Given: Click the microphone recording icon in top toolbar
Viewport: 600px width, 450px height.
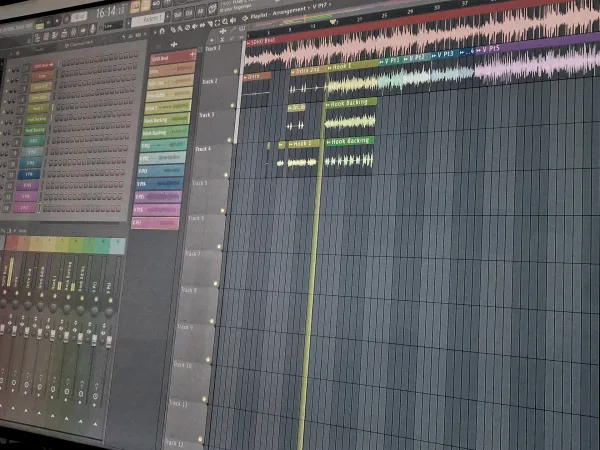Looking at the screenshot, I should click(x=92, y=29).
